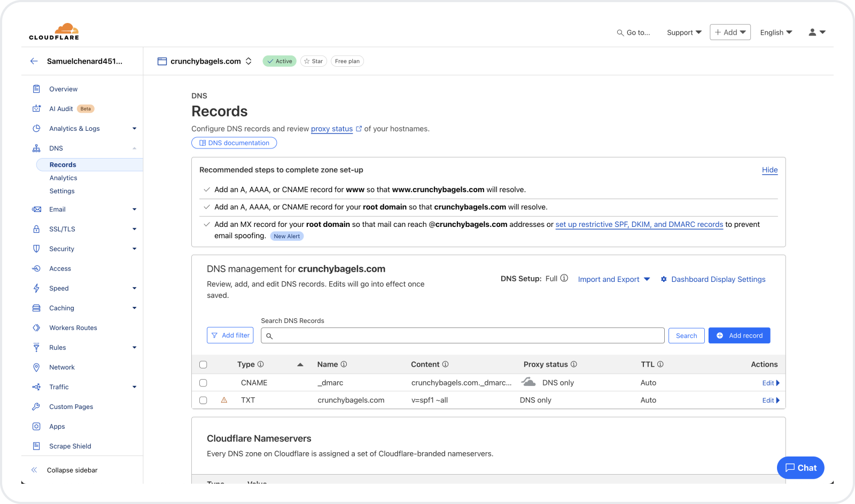Screen dimensions: 855x504
Task: Open the Support dropdown
Action: click(684, 33)
